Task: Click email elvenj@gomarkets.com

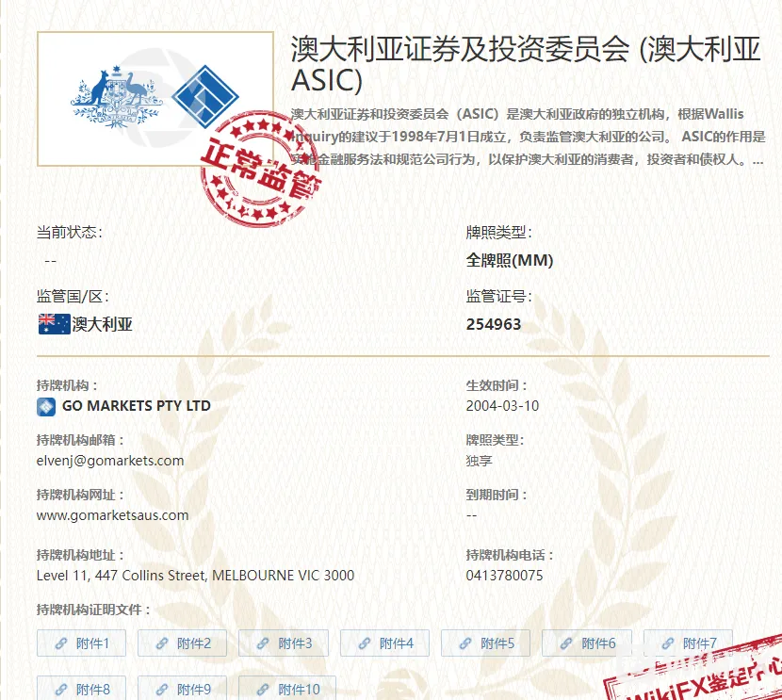Action: click(110, 461)
